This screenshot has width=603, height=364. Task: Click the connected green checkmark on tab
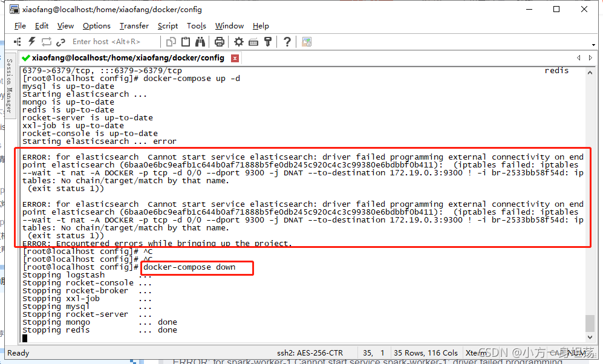coord(26,58)
